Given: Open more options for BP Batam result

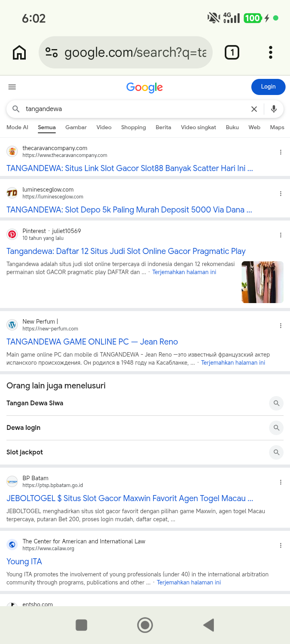Looking at the screenshot, I should click(x=281, y=482).
